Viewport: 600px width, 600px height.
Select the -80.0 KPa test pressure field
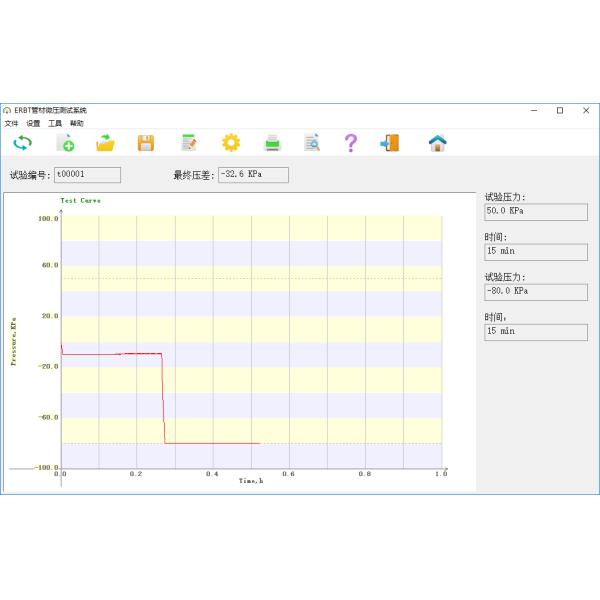pyautogui.click(x=535, y=291)
